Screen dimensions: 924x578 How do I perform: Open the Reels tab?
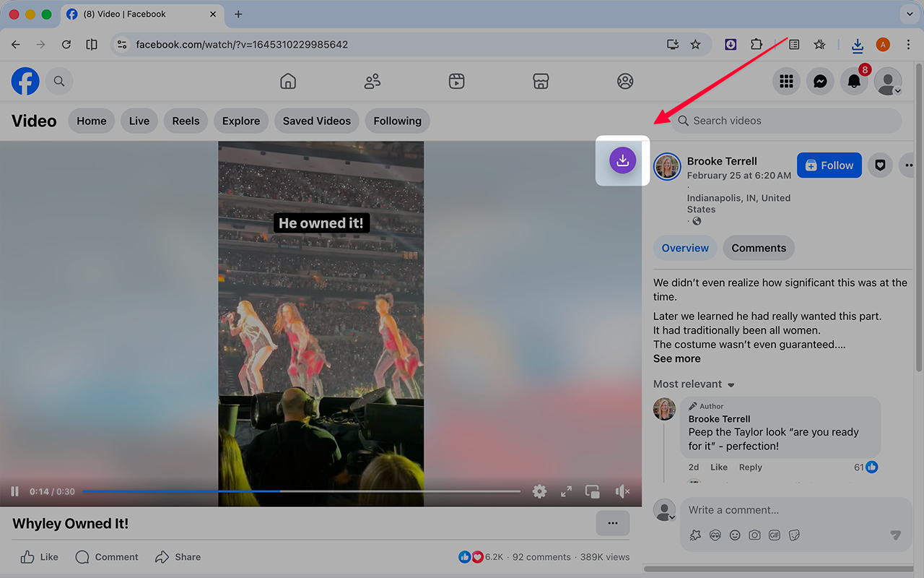coord(186,121)
